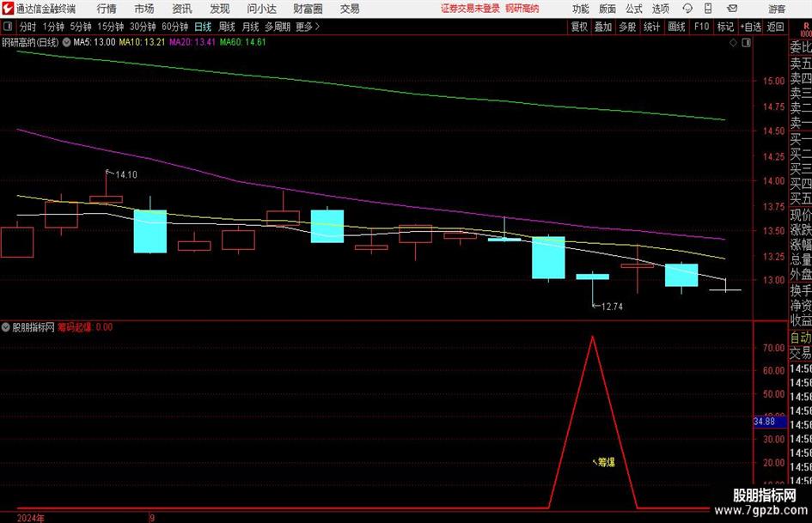Screen dimensions: 812x523
Task: Open the mail envelope messages icon
Action: point(732,9)
